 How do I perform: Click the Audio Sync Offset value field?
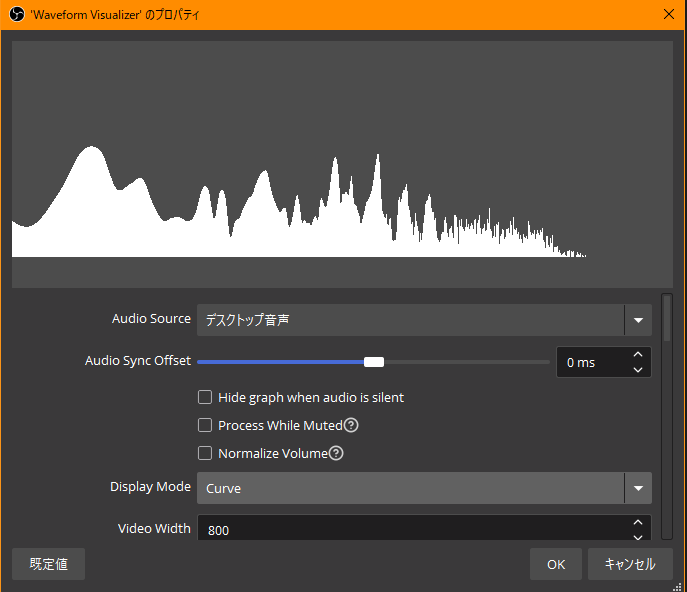click(590, 362)
